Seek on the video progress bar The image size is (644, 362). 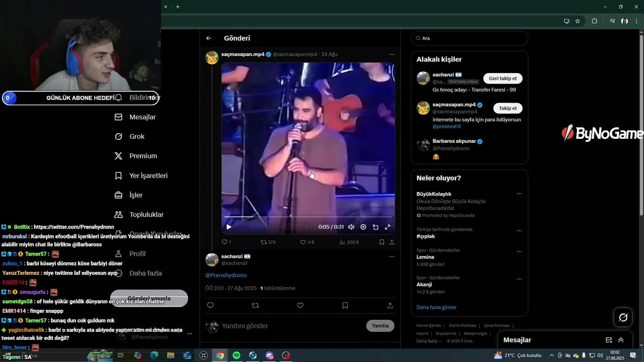[308, 217]
